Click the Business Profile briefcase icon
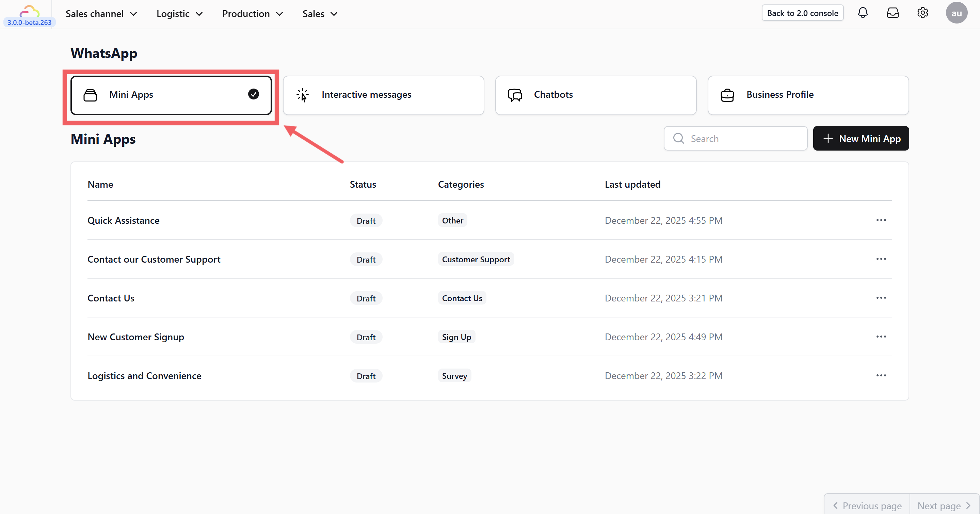The height and width of the screenshot is (514, 980). click(727, 95)
